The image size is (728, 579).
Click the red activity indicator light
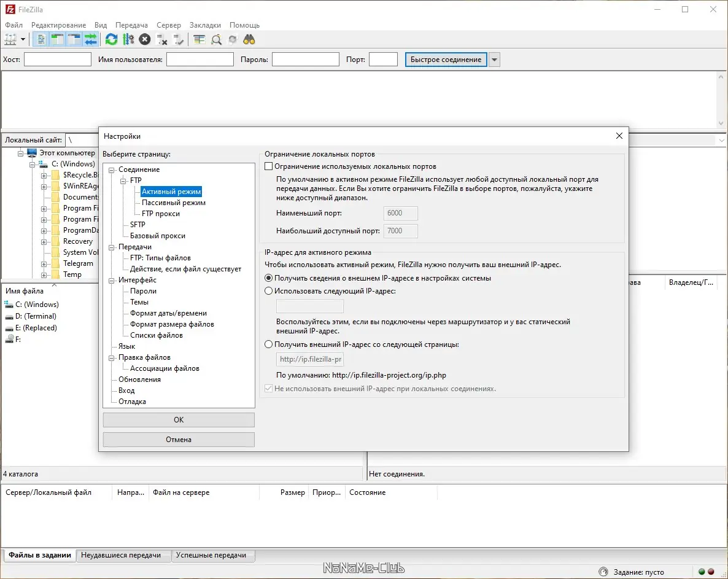pos(711,572)
